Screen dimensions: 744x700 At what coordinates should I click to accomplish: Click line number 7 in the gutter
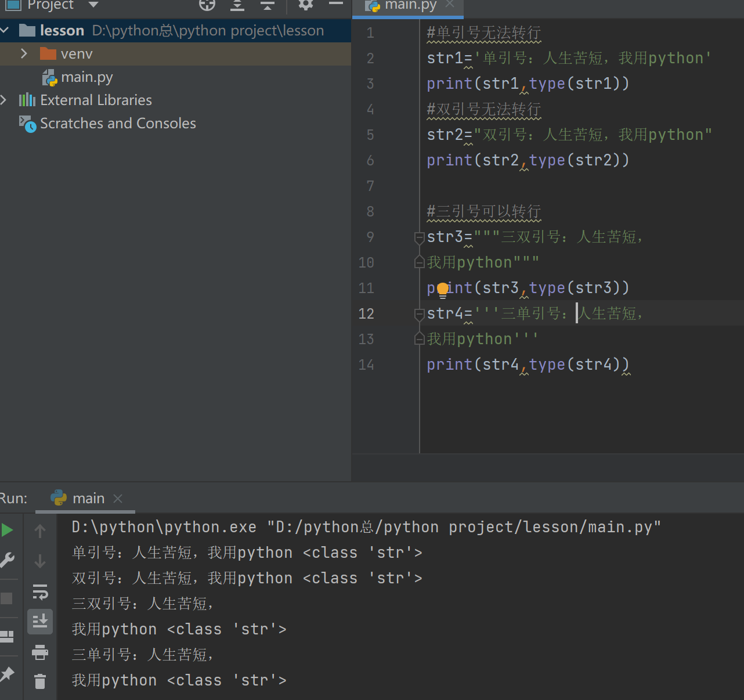[x=370, y=186]
